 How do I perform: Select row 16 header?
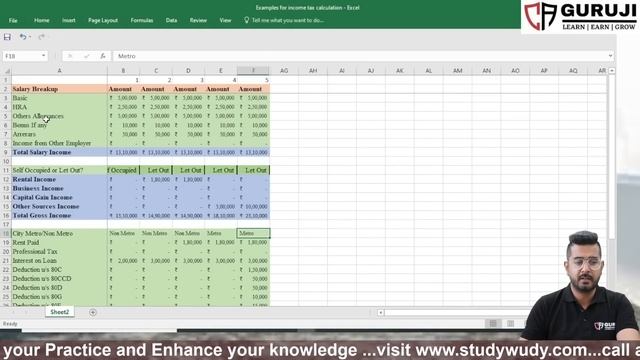point(6,216)
